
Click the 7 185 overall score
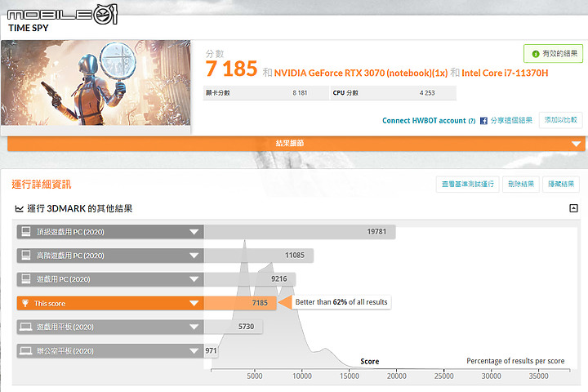click(x=231, y=69)
